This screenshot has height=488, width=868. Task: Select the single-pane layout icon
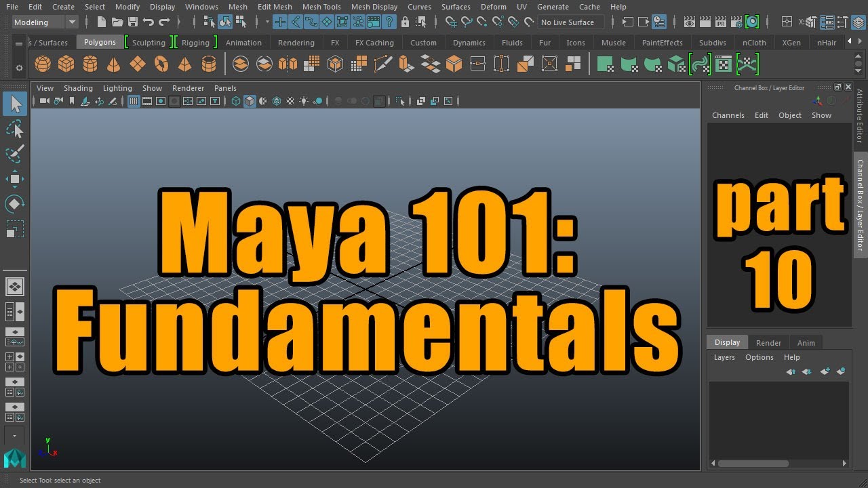pyautogui.click(x=15, y=287)
